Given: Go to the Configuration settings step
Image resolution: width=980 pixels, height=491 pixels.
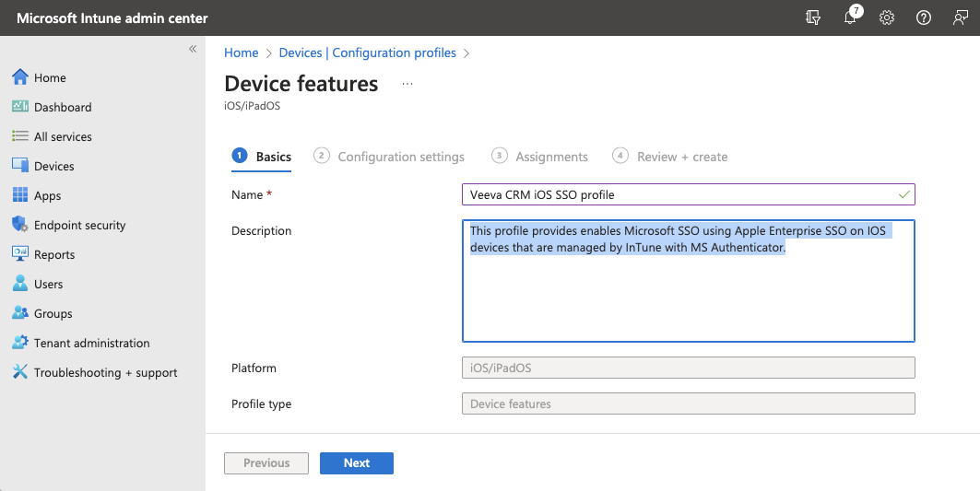Looking at the screenshot, I should [x=390, y=157].
